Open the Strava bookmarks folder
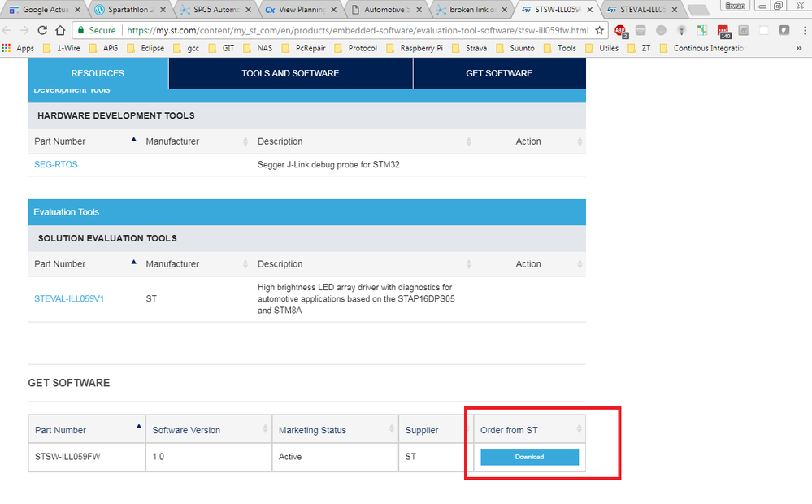This screenshot has width=812, height=504. (x=470, y=48)
